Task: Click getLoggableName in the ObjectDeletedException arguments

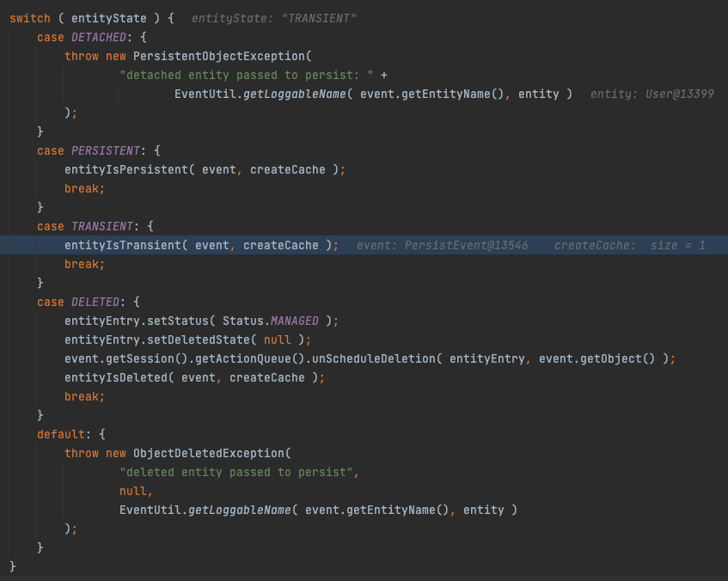Action: point(240,511)
